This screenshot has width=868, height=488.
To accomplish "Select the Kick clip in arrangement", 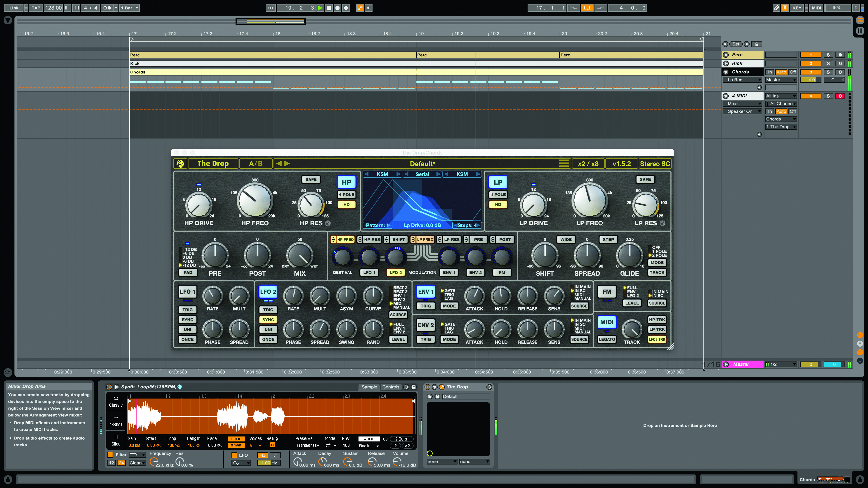I will (x=416, y=63).
